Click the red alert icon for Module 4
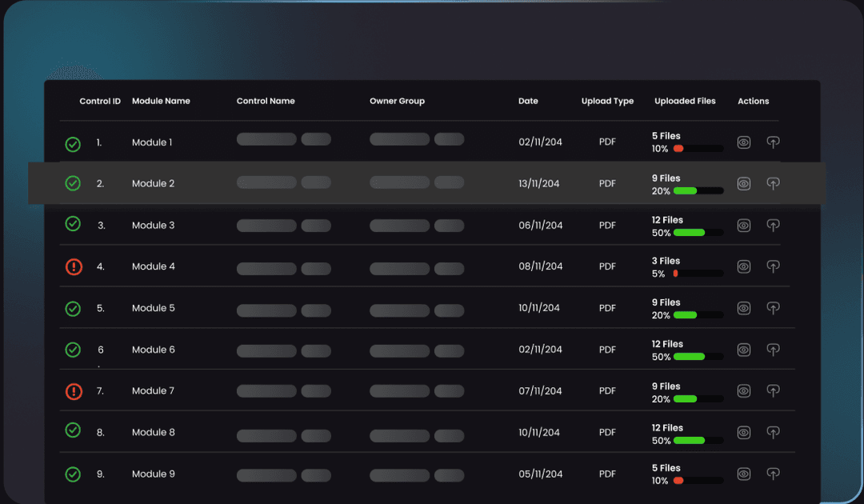 click(74, 267)
